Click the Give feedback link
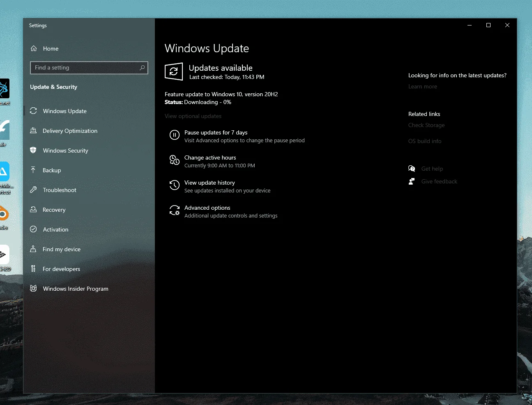The width and height of the screenshot is (532, 405). [439, 181]
